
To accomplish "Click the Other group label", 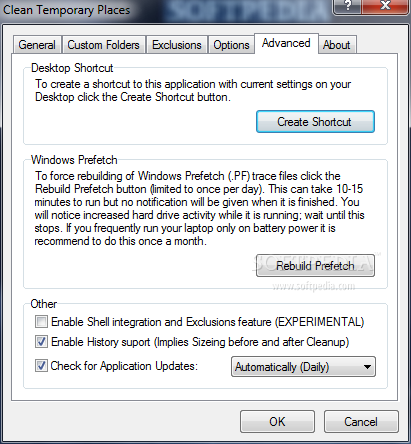I will (x=44, y=304).
